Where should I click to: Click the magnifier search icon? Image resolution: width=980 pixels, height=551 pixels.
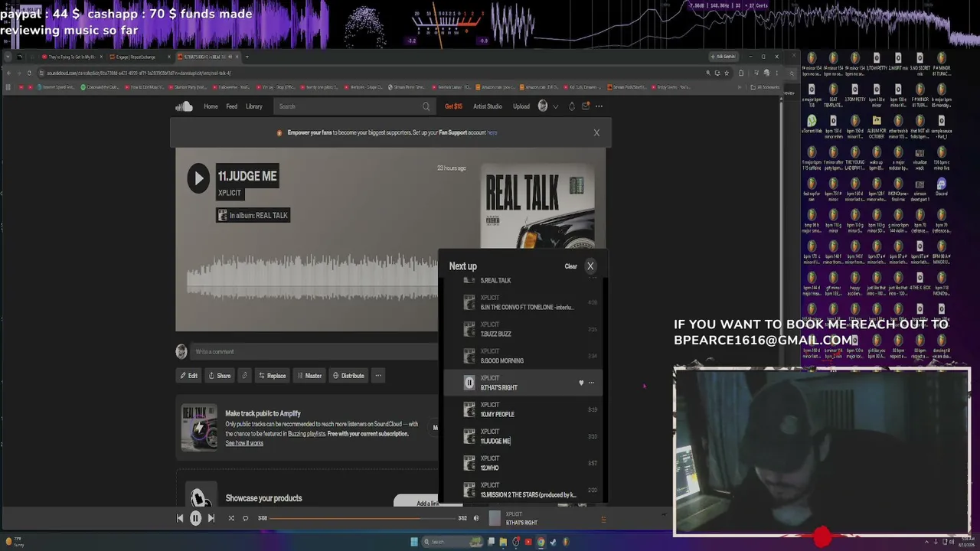(x=426, y=106)
